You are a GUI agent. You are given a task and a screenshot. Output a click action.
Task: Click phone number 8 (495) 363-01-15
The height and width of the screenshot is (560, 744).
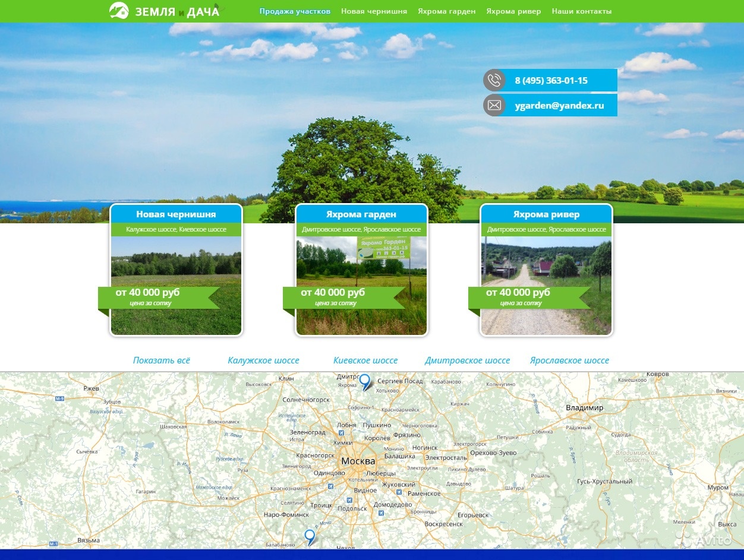[x=551, y=80]
